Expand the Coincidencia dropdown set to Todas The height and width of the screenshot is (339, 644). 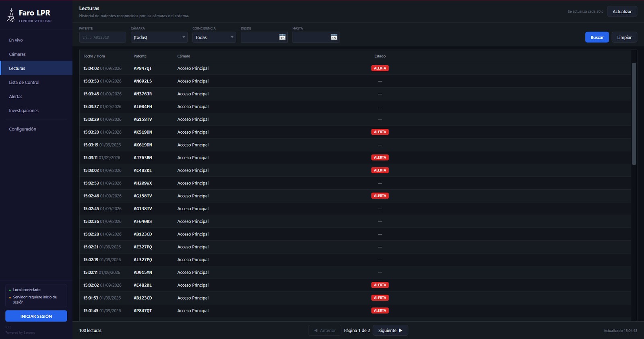(214, 37)
